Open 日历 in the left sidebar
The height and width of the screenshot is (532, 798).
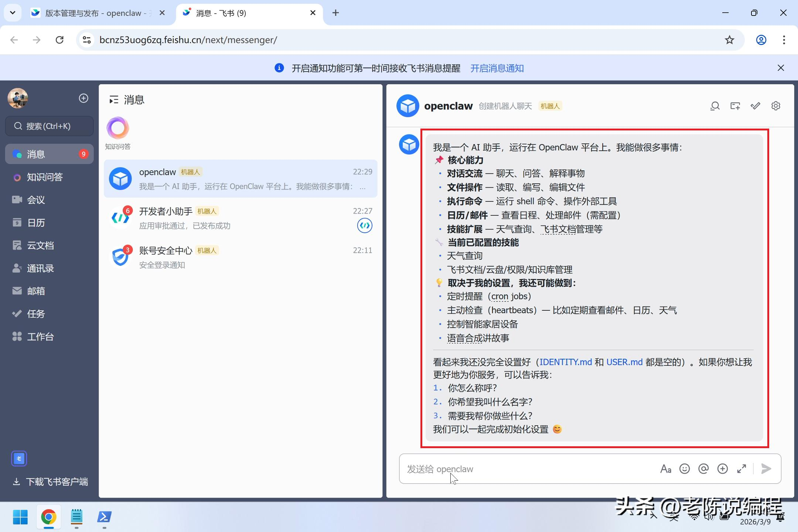pyautogui.click(x=36, y=223)
